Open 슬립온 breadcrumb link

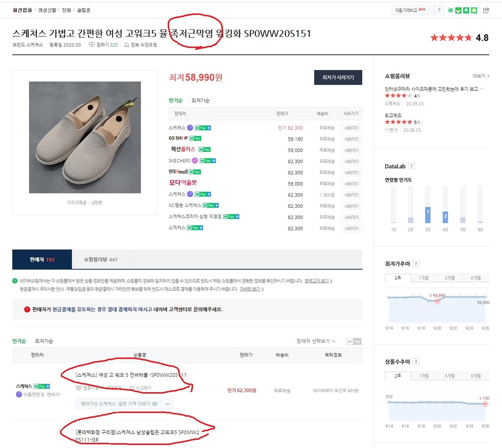point(84,10)
